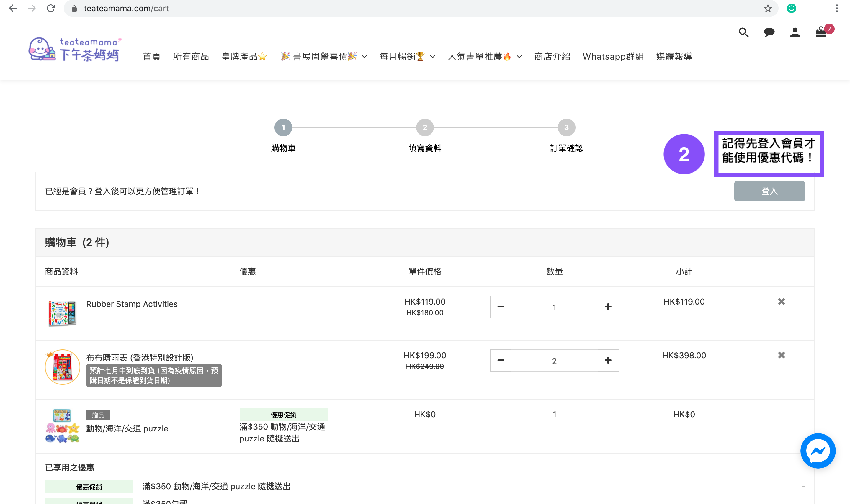This screenshot has width=850, height=504.
Task: Open the chat bubble icon in header
Action: click(x=769, y=32)
